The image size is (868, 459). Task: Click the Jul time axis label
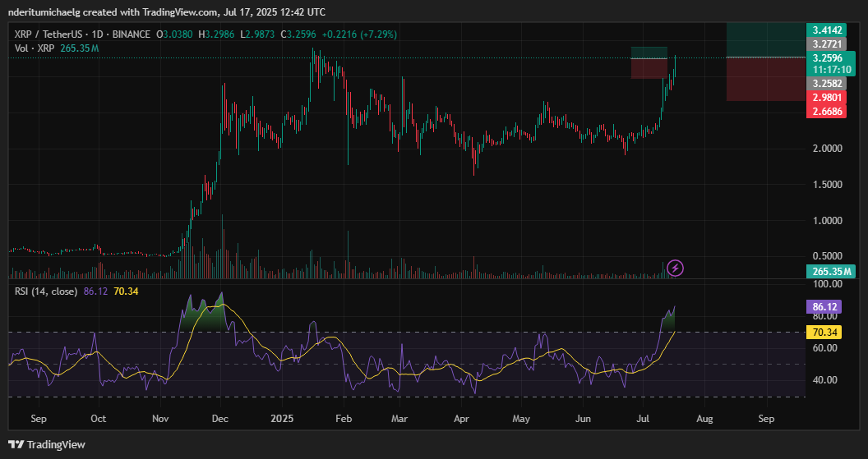tap(644, 420)
